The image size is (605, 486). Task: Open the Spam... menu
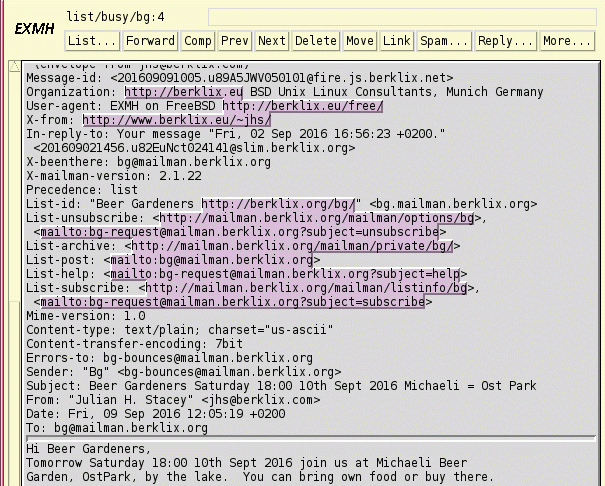click(x=443, y=41)
